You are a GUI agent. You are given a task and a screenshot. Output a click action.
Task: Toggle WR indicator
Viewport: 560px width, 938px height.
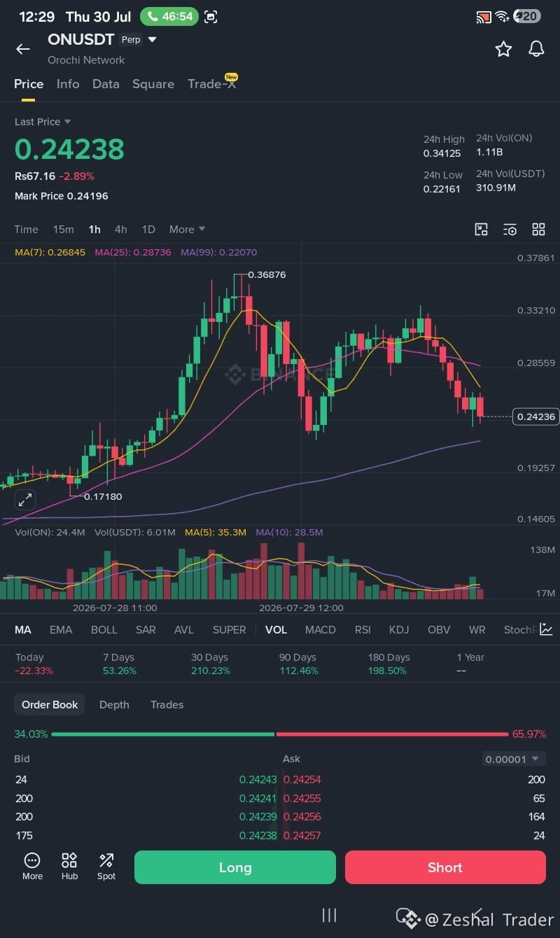click(x=477, y=630)
